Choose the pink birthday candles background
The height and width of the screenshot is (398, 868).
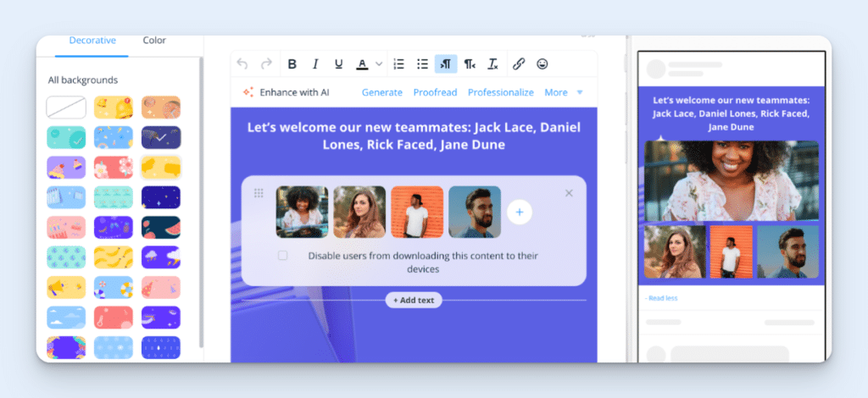pyautogui.click(x=66, y=227)
